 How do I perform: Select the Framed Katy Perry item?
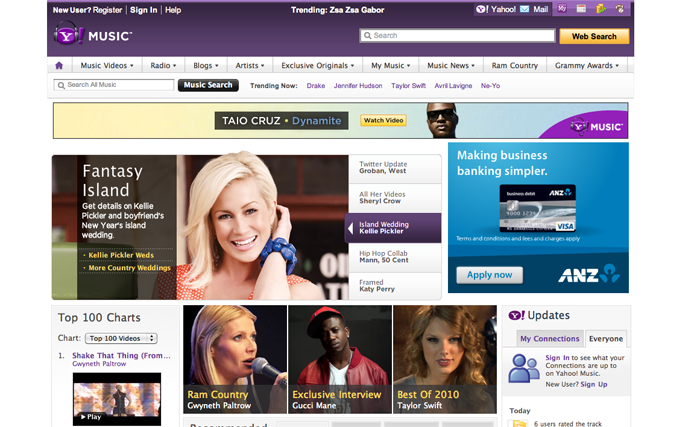click(395, 286)
